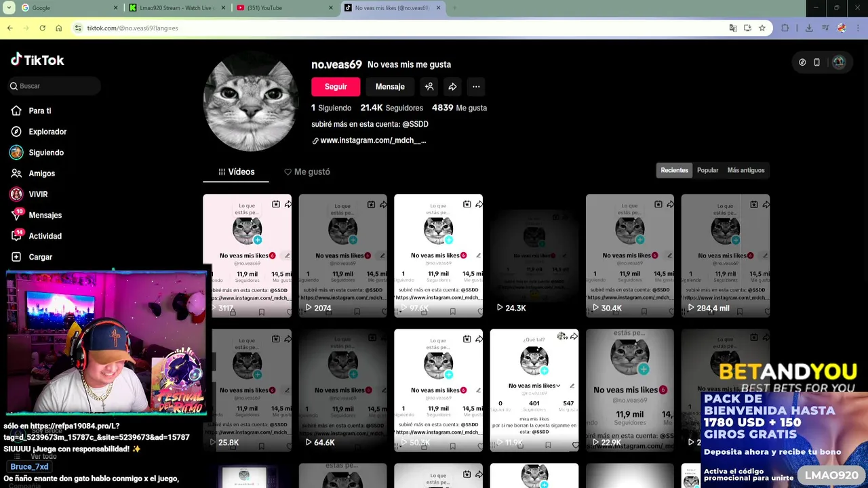Open the video with 3117 views
This screenshot has height=488, width=868.
247,256
